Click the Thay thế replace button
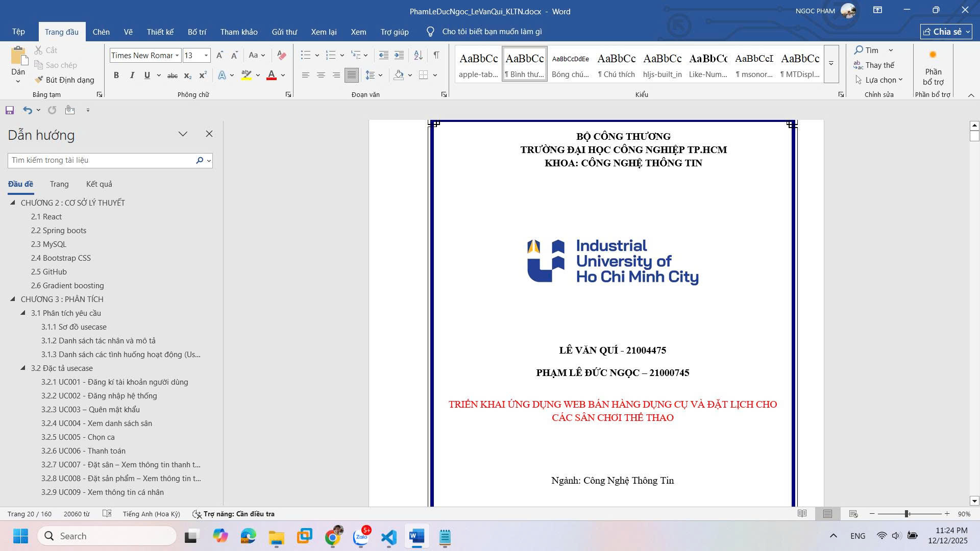 874,65
